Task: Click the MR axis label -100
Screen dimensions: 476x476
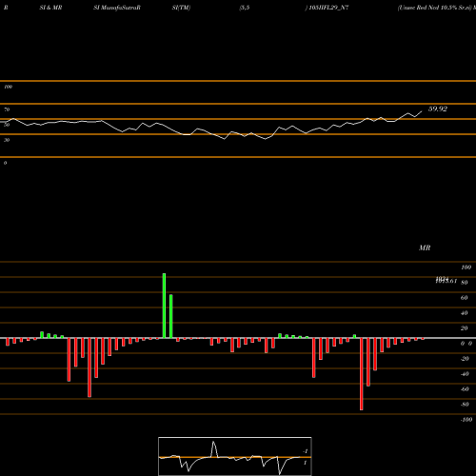Action: click(466, 420)
